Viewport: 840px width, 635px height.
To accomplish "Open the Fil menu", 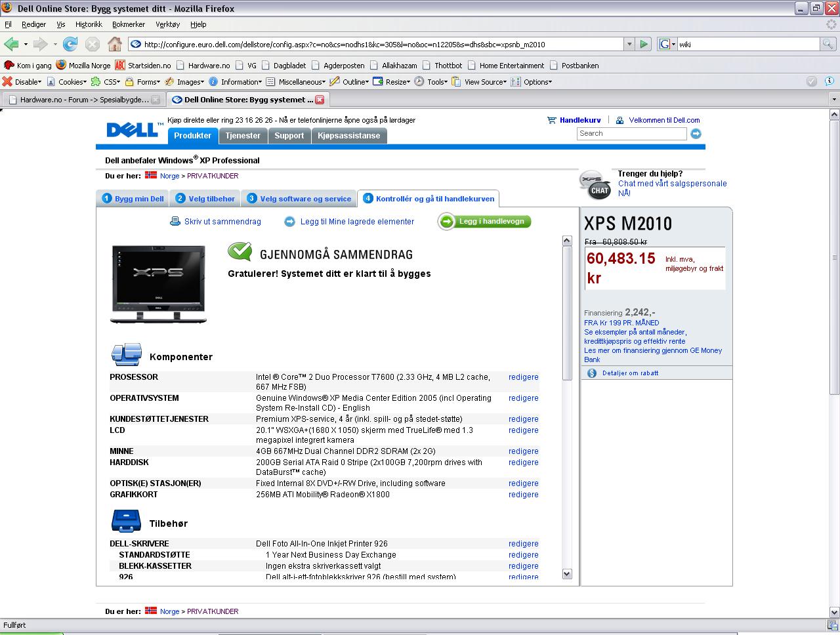I will [8, 24].
